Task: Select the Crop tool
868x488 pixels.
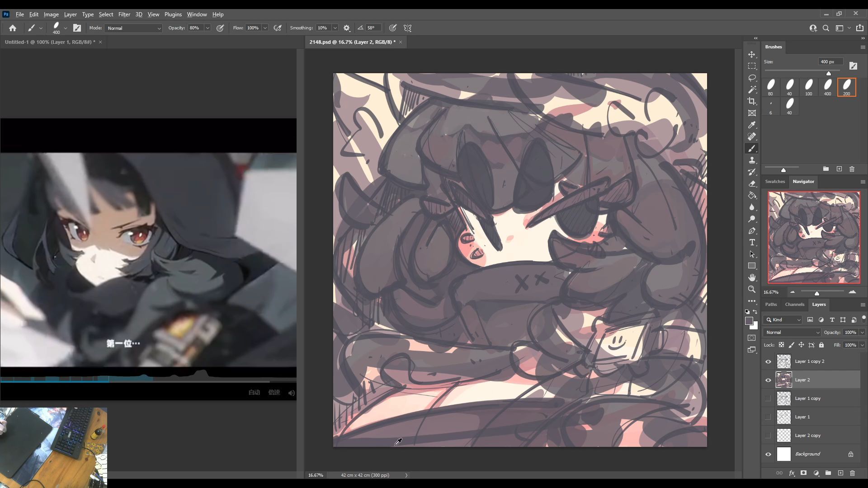Action: pyautogui.click(x=752, y=101)
